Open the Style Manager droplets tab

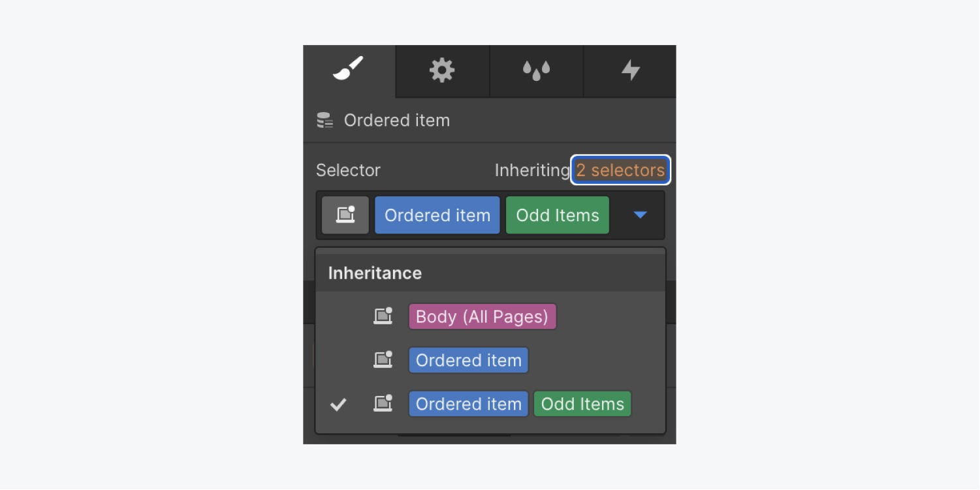coord(536,70)
